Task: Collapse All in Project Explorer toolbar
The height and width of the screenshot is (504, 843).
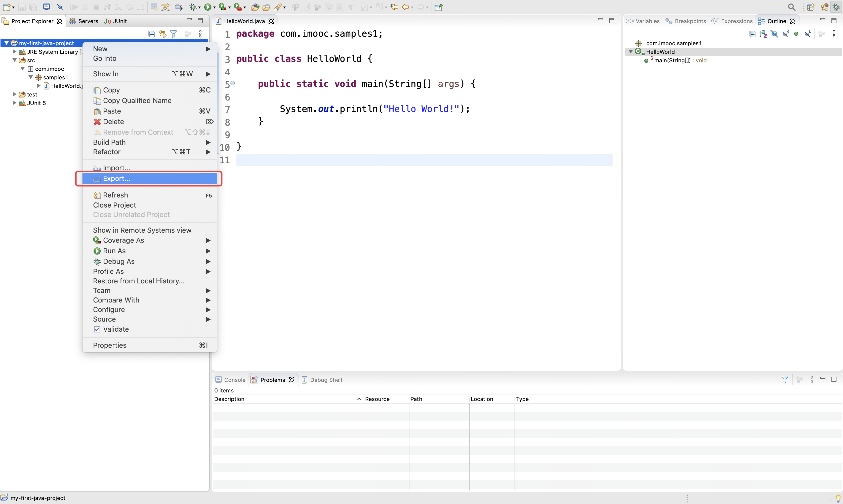Action: pyautogui.click(x=152, y=34)
